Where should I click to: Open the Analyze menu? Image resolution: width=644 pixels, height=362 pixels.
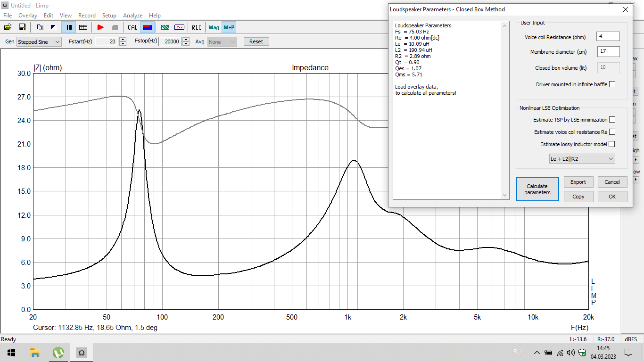133,16
